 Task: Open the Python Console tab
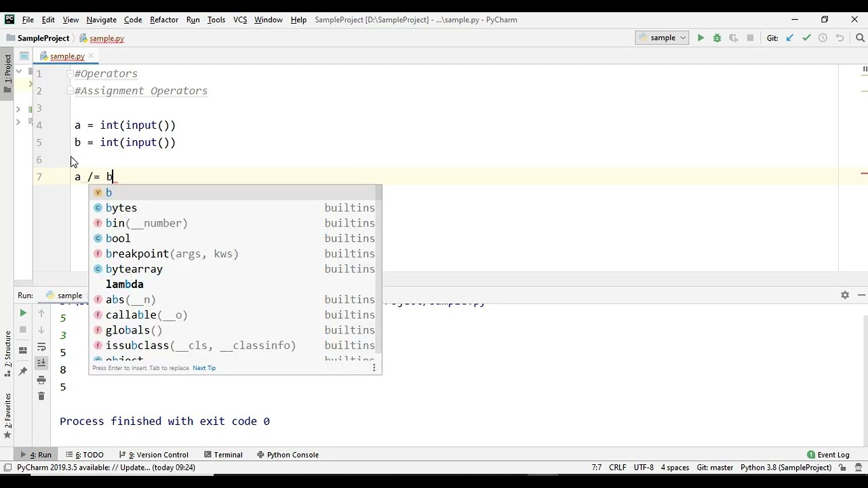pos(288,455)
